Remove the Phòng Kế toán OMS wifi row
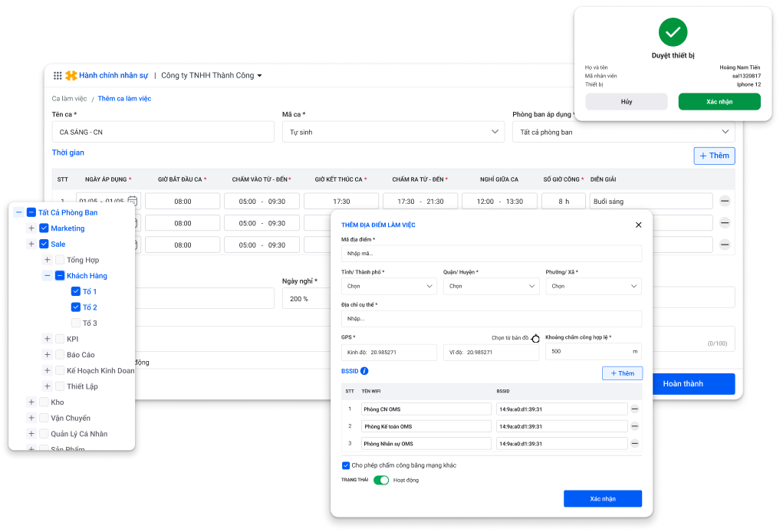Viewport: 783px width, 532px height. [635, 426]
